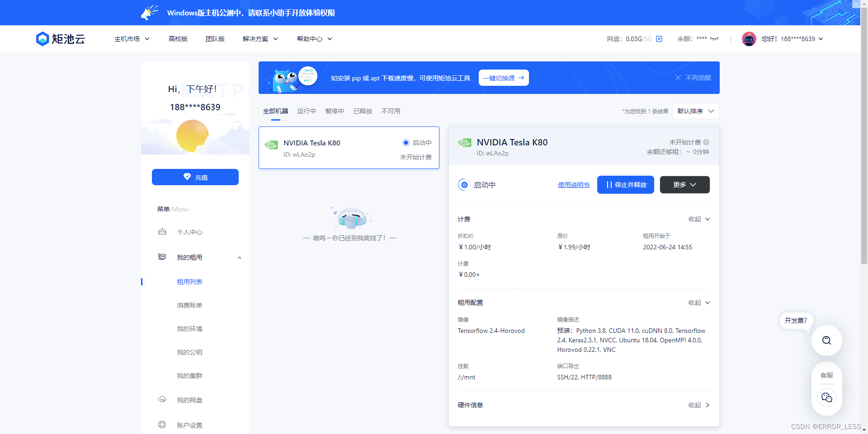This screenshot has height=434, width=868.
Task: Open the 帮助中心 dropdown menu
Action: coord(315,39)
